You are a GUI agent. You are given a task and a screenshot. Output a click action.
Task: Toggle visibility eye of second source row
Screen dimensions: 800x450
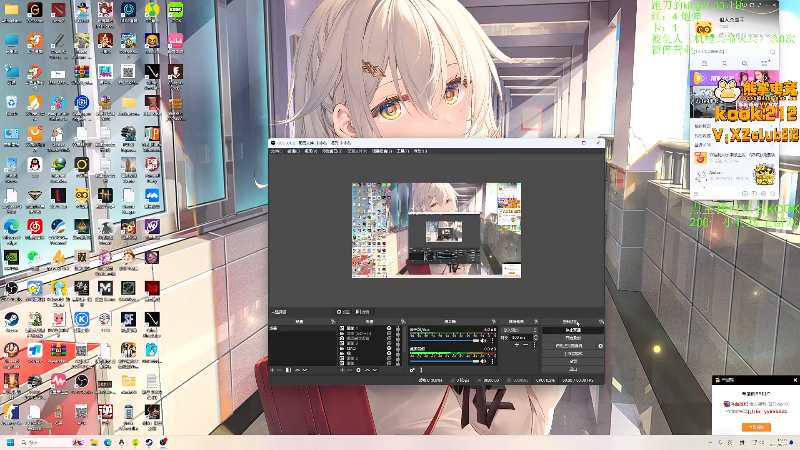point(389,333)
